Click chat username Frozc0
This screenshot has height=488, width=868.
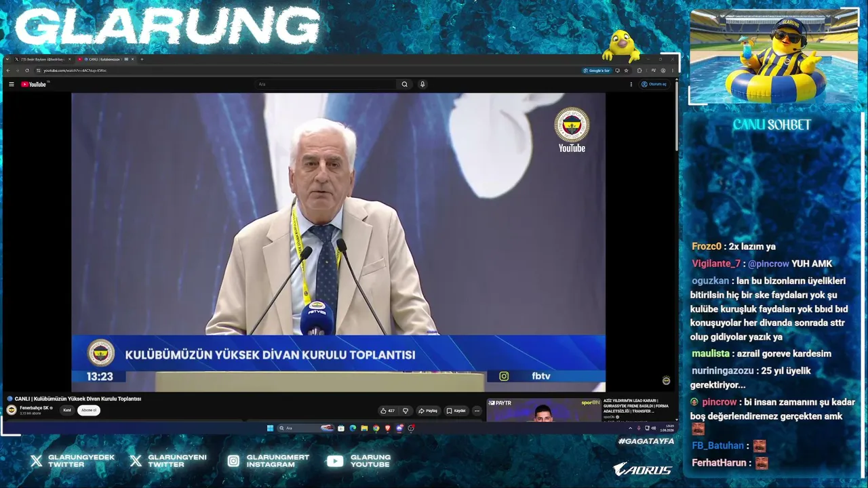click(x=707, y=247)
